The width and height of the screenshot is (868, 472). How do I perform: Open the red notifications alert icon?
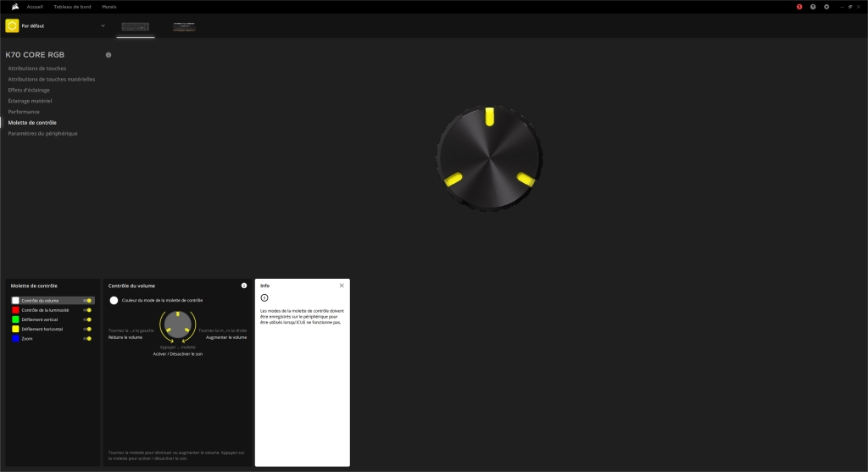(798, 7)
